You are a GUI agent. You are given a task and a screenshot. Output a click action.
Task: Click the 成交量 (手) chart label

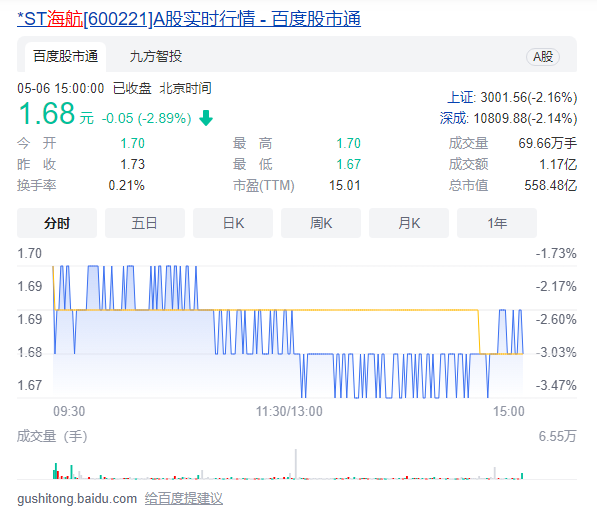click(x=52, y=436)
